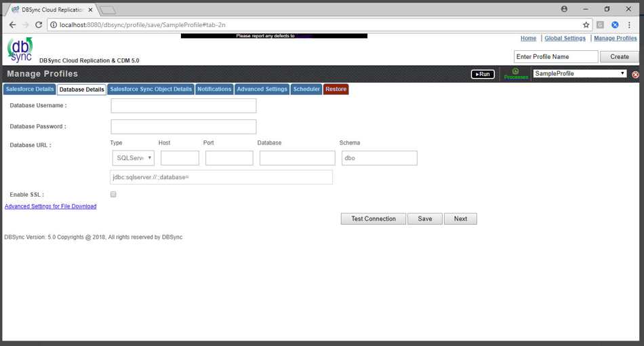Image resolution: width=644 pixels, height=346 pixels.
Task: Open the red Restore tab
Action: [336, 89]
